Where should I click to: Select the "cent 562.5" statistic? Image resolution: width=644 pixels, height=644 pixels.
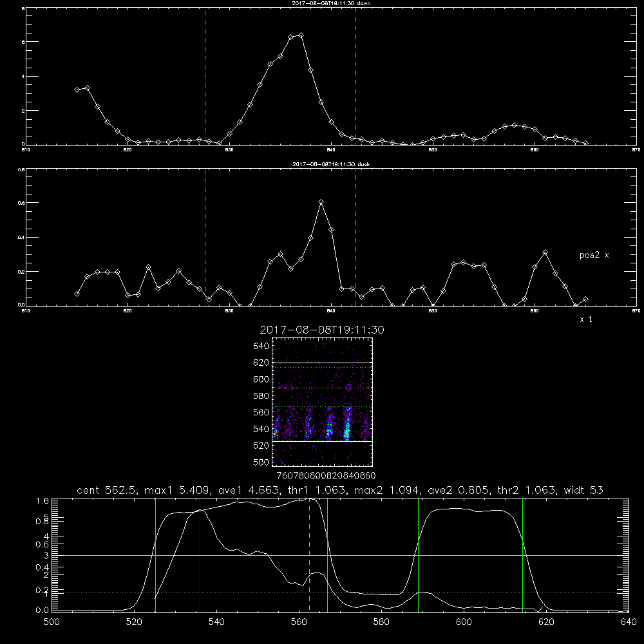coord(106,490)
